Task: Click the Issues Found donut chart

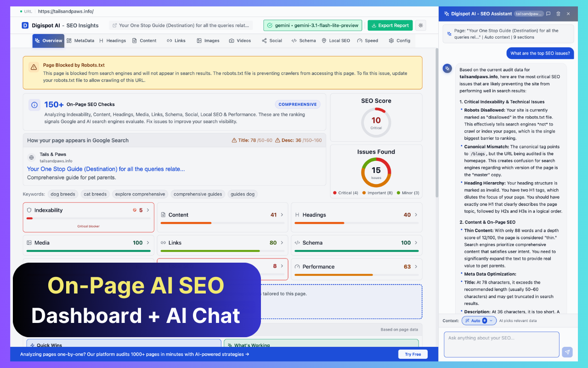Action: 376,172
